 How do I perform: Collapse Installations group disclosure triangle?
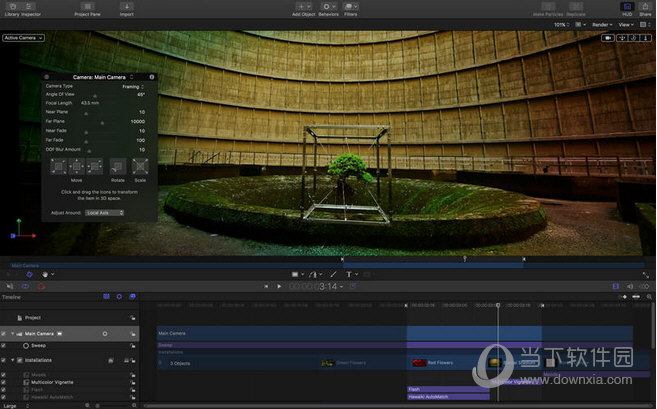click(13, 360)
